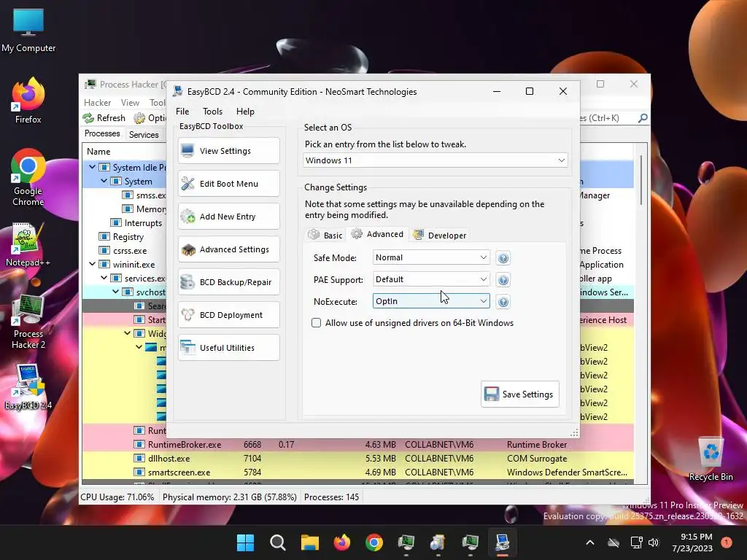
Task: Open the PAE Support dropdown
Action: [x=431, y=279]
